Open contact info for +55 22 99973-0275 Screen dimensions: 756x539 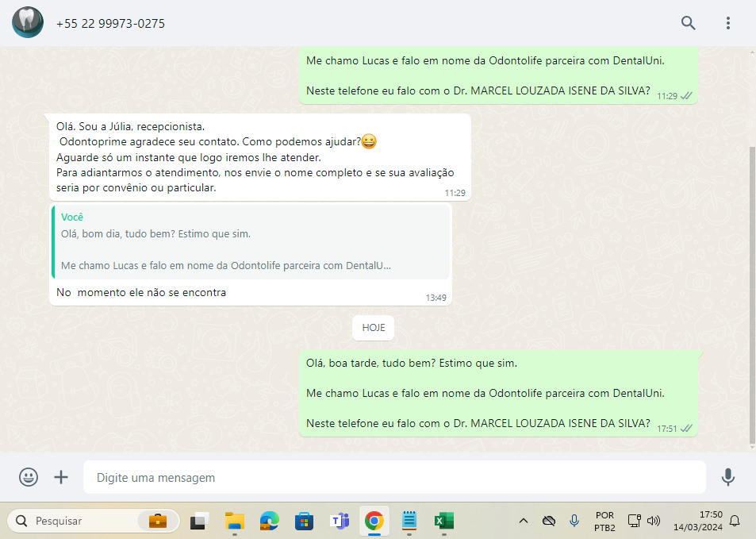(x=110, y=24)
